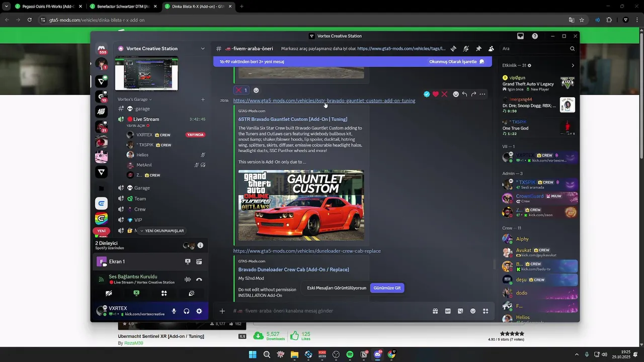The image size is (644, 362).
Task: Toggle camera in voice panel
Action: point(109,293)
